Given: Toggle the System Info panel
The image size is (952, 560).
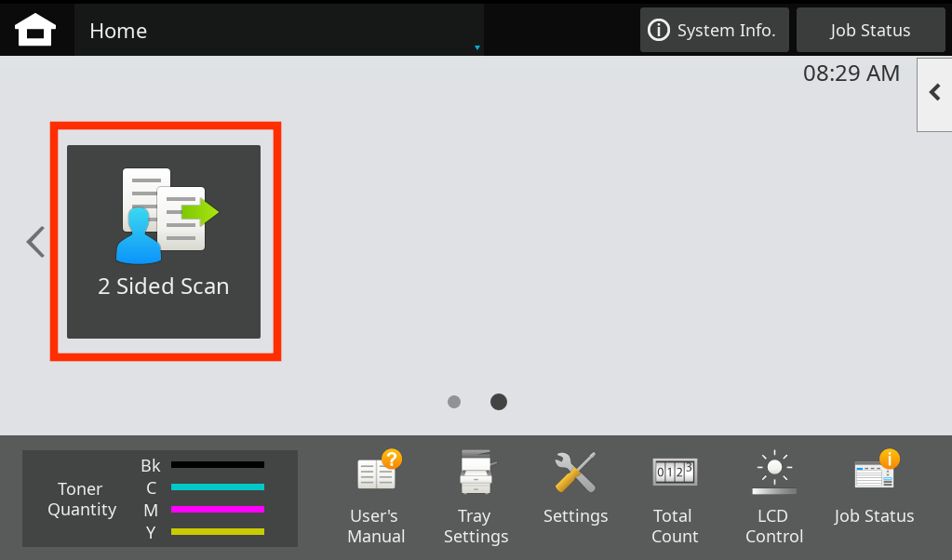Looking at the screenshot, I should (x=714, y=29).
